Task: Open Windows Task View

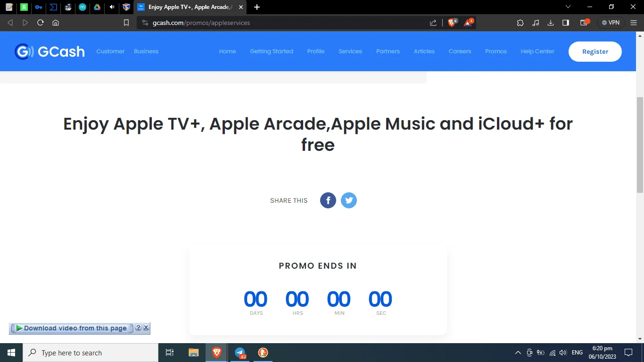Action: click(x=170, y=353)
